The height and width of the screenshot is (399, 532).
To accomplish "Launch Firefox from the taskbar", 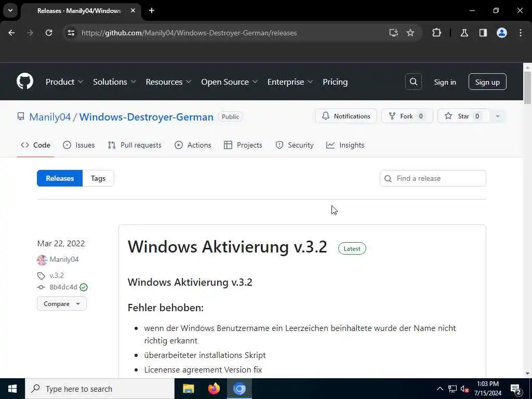I will [214, 389].
